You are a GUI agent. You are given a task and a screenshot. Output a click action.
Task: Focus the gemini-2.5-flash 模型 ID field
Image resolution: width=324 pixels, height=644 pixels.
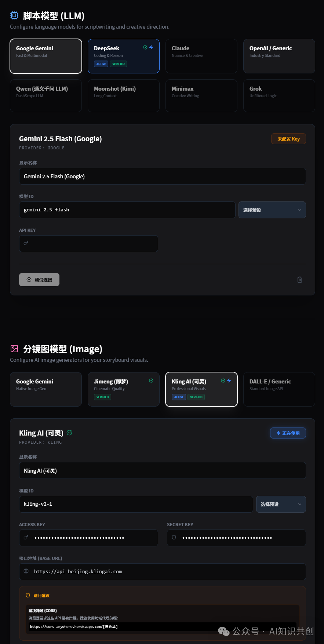pyautogui.click(x=127, y=210)
